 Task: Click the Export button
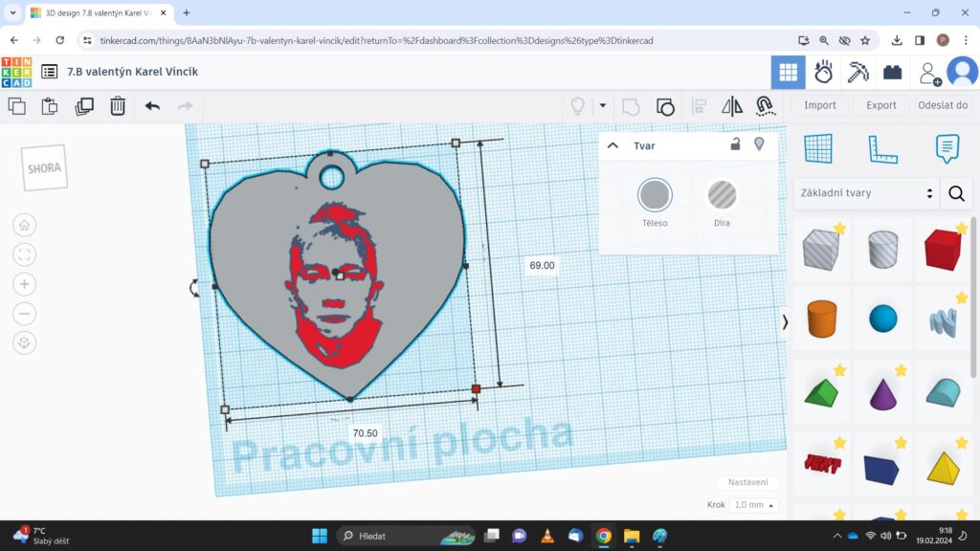(x=881, y=105)
